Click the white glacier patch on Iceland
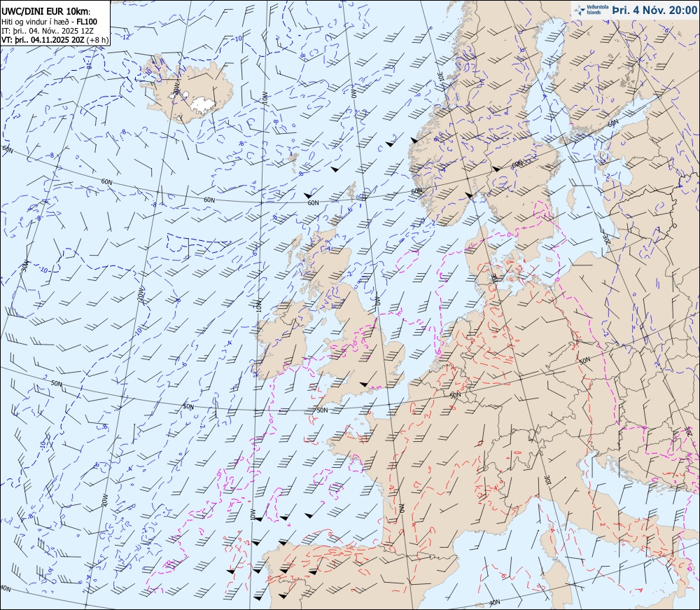Viewport: 700px width, 610px height. coord(202,104)
